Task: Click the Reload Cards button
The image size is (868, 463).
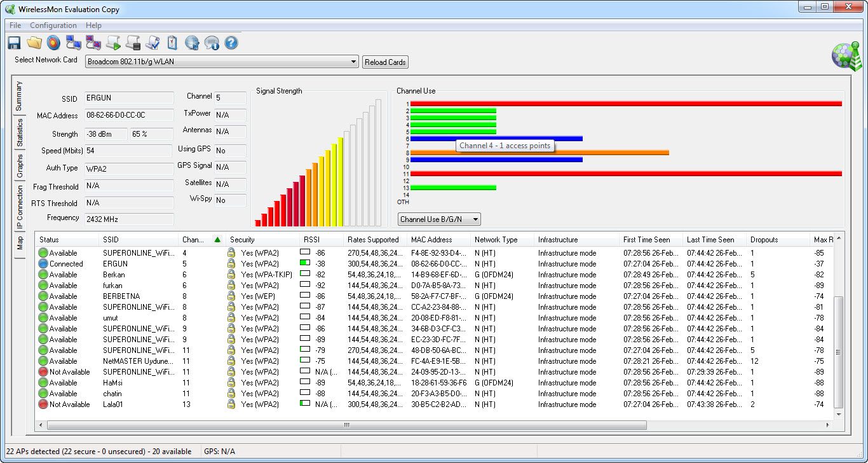Action: point(385,62)
